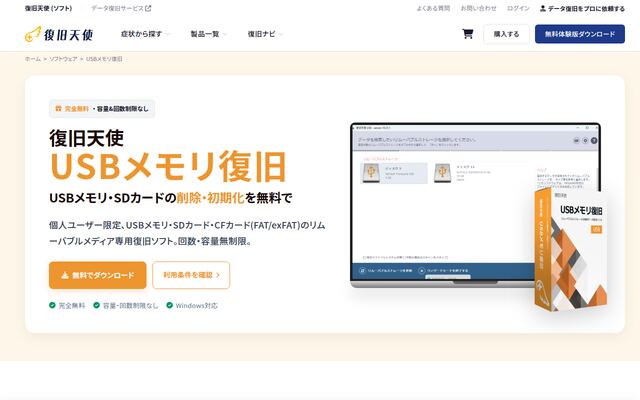Click the green check icon beside Windows対応
The image size is (640, 400).
coord(169,305)
